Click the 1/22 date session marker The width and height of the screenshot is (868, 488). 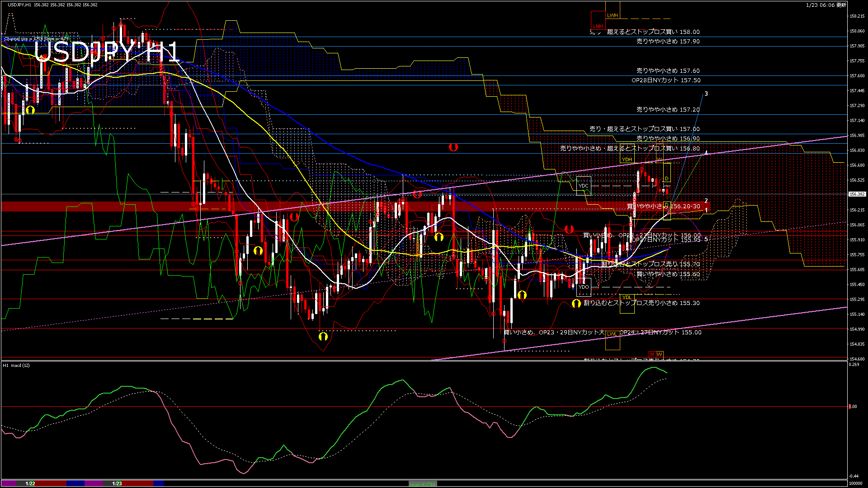[x=30, y=483]
